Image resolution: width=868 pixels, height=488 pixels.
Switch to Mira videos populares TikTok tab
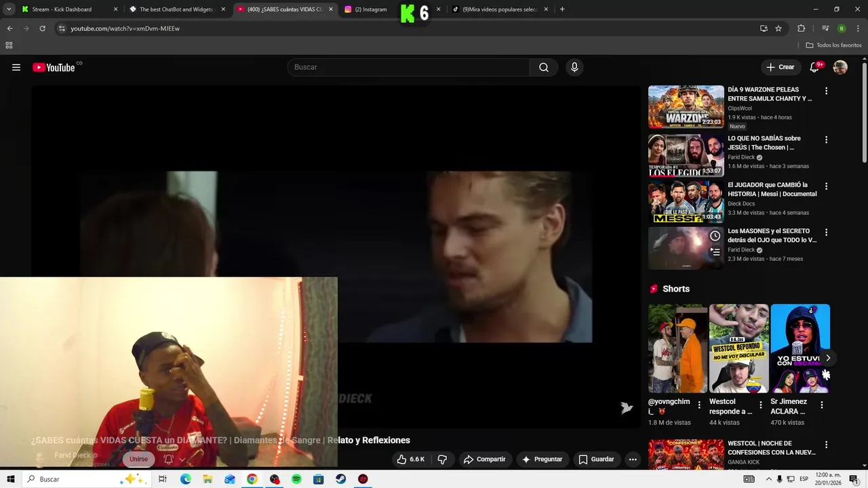[500, 9]
